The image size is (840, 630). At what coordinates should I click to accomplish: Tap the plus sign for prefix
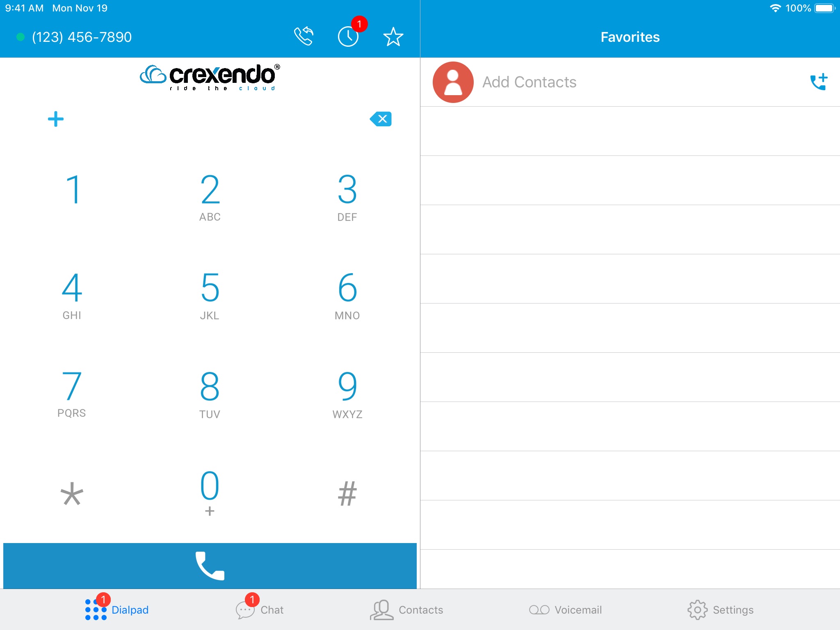(55, 119)
